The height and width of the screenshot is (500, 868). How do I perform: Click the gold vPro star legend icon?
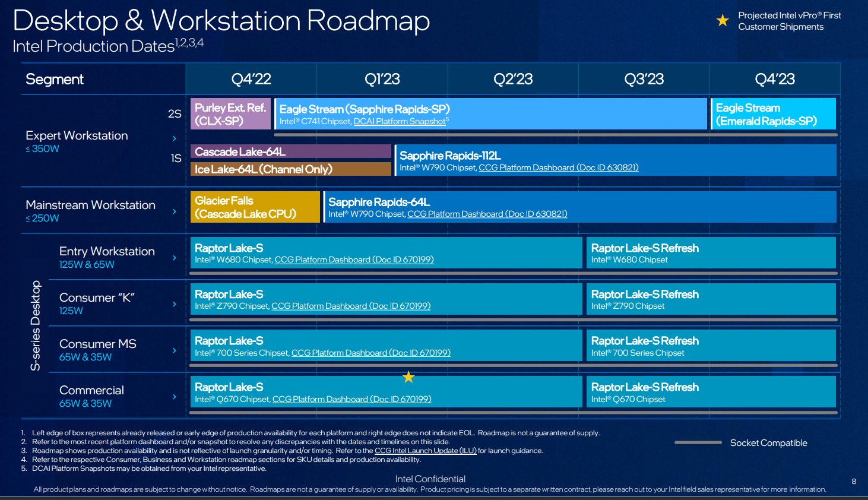722,20
